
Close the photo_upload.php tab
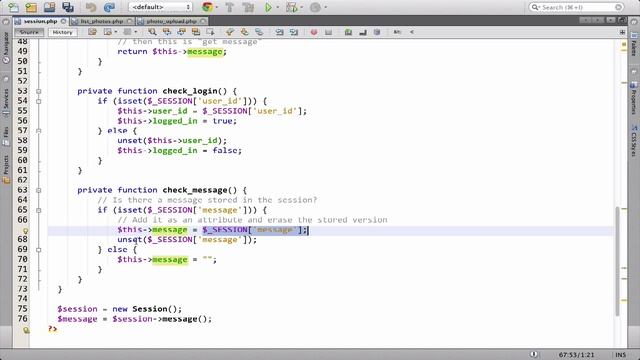(203, 21)
